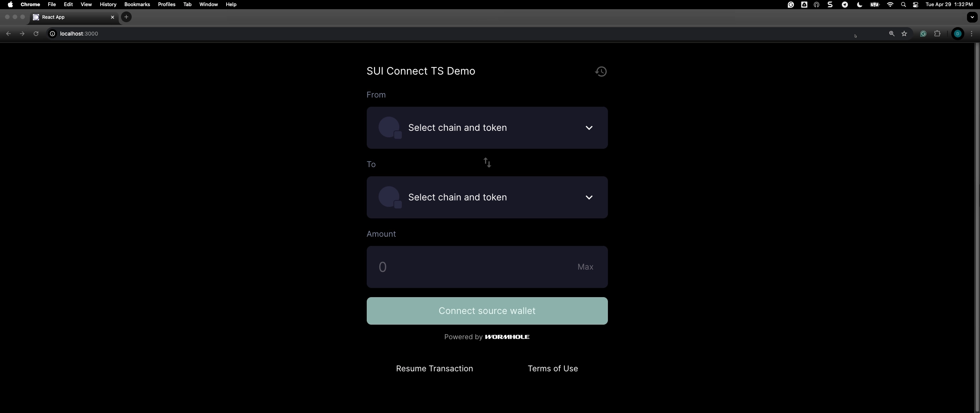
Task: Open Chrome extensions puzzle icon
Action: (x=937, y=34)
